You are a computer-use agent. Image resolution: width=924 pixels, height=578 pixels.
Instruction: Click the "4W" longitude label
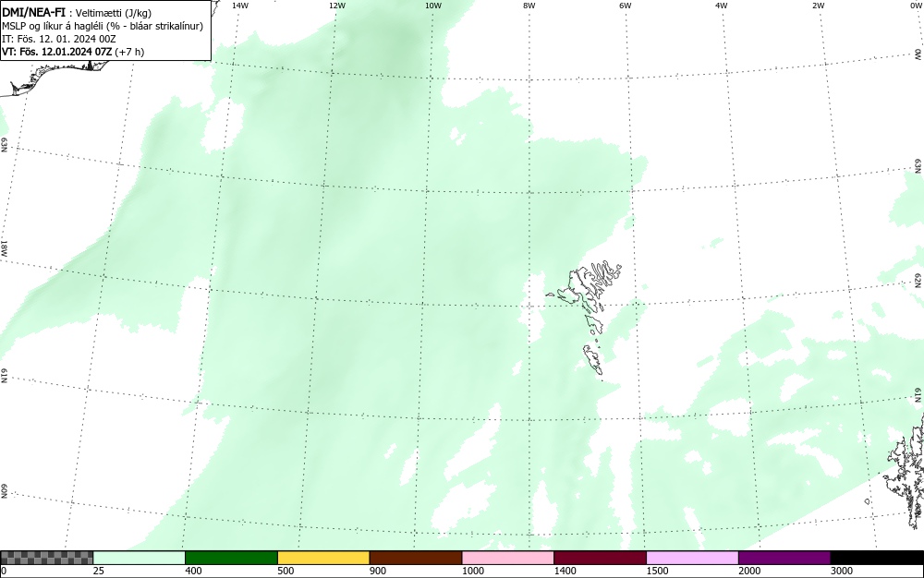coord(722,6)
